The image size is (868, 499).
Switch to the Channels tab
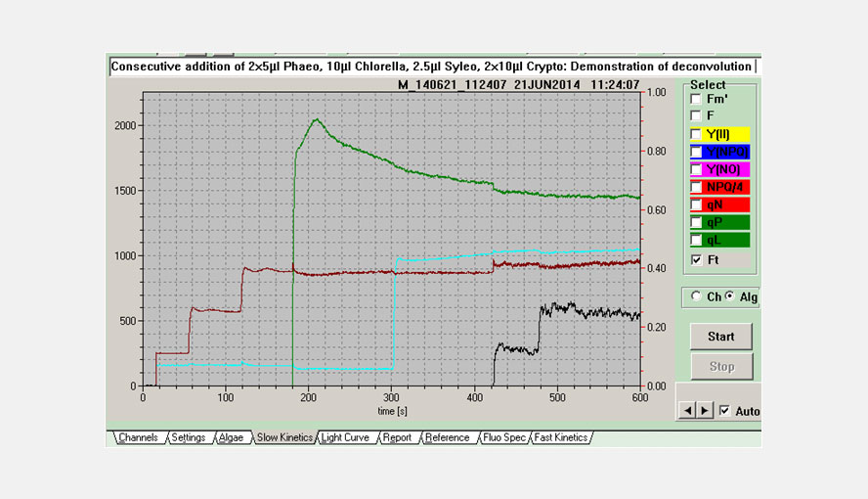tap(139, 437)
